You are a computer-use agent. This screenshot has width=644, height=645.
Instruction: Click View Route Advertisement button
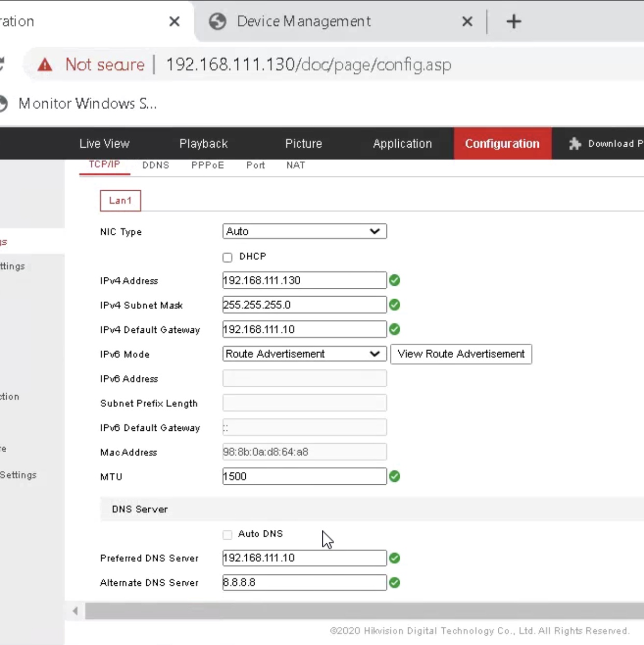(460, 354)
